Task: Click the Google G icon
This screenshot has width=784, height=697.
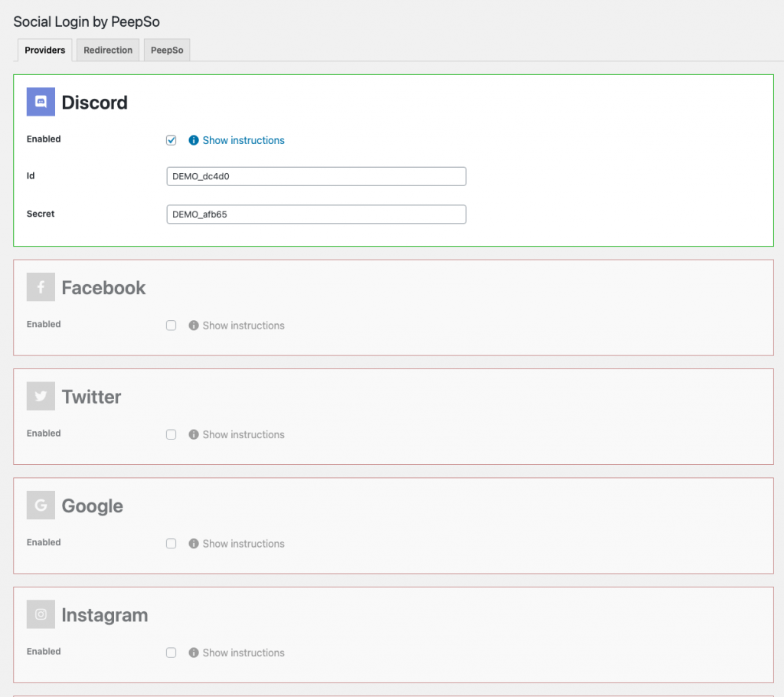Action: click(41, 506)
